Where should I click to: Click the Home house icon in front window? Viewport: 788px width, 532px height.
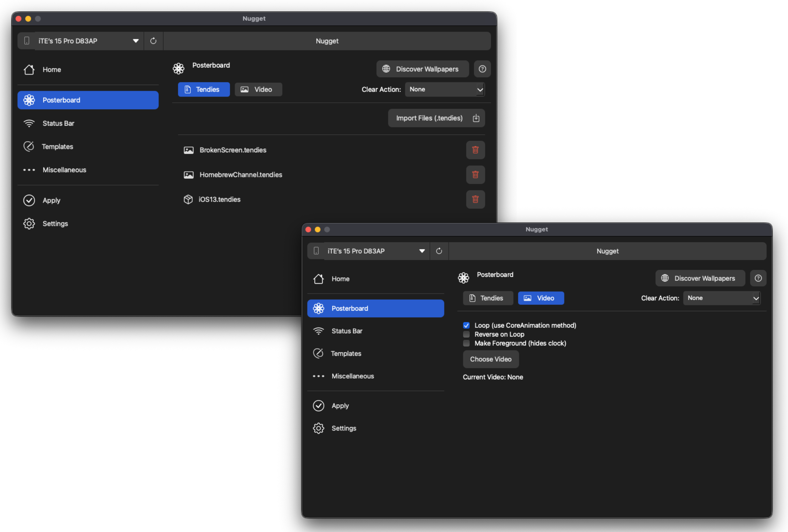click(x=318, y=279)
